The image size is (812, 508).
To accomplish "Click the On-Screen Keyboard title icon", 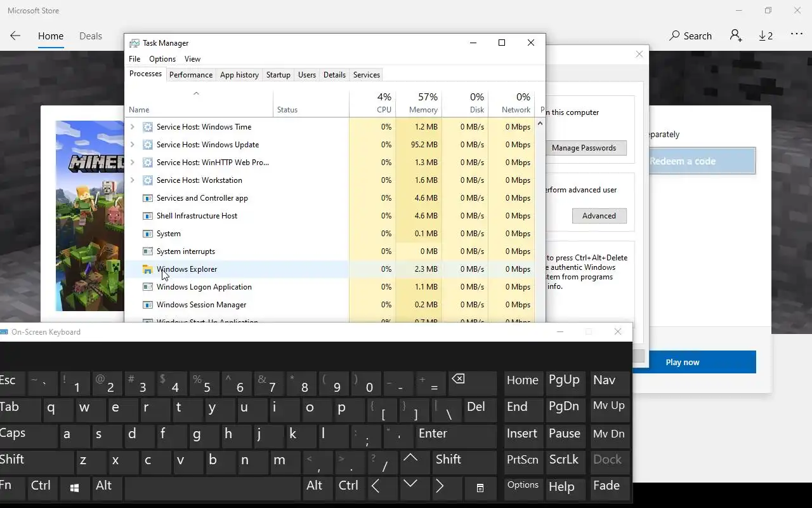I will [4, 331].
